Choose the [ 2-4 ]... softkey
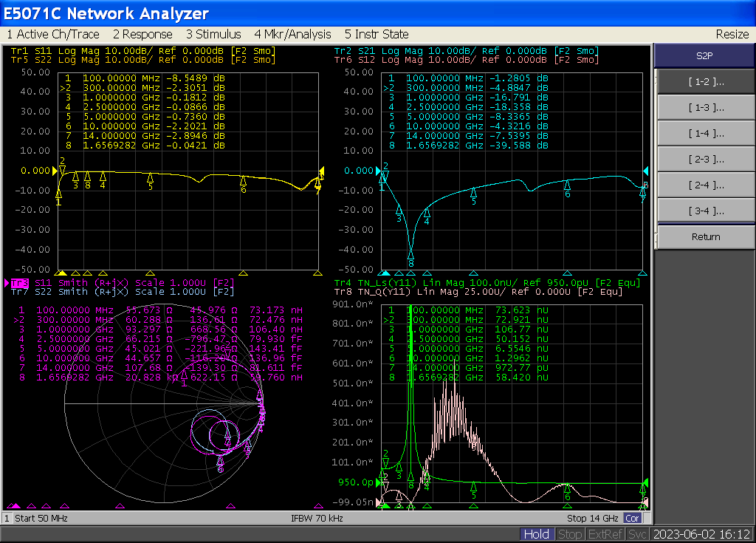This screenshot has height=543, width=756. pos(706,185)
